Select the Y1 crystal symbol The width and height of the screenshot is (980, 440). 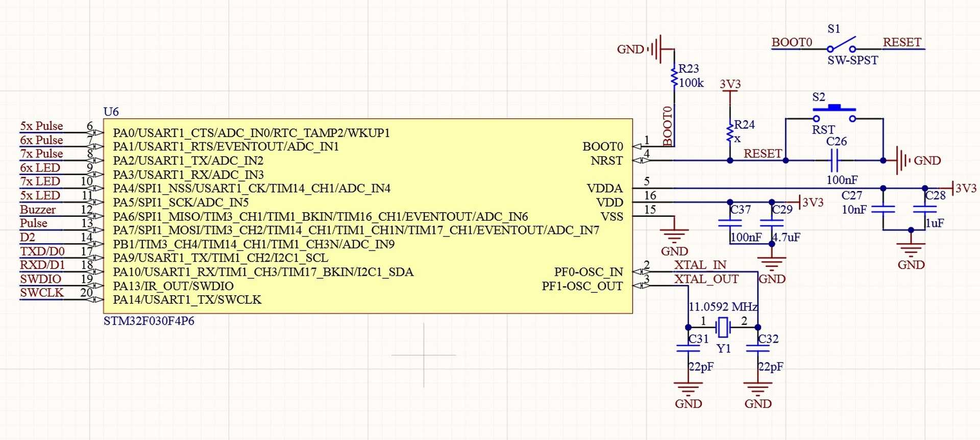pos(723,327)
